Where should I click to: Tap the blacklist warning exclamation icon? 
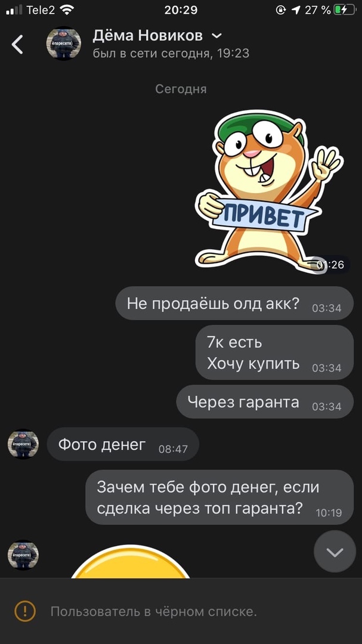click(x=25, y=612)
